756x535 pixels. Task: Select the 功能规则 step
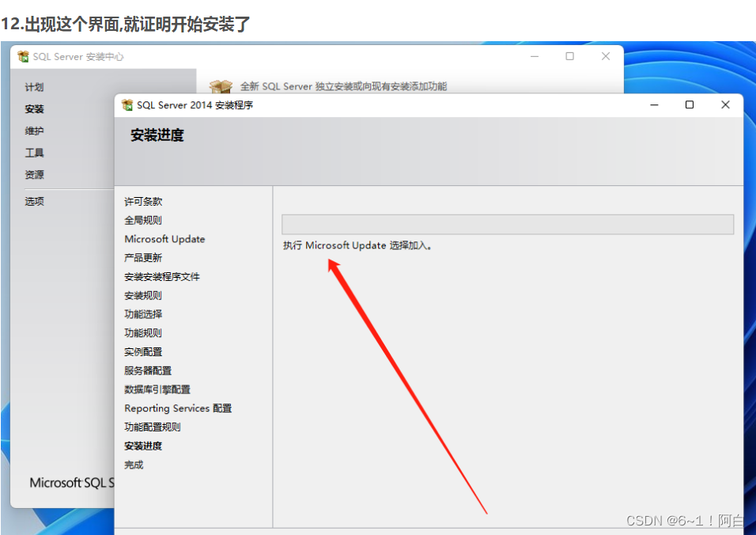point(143,333)
